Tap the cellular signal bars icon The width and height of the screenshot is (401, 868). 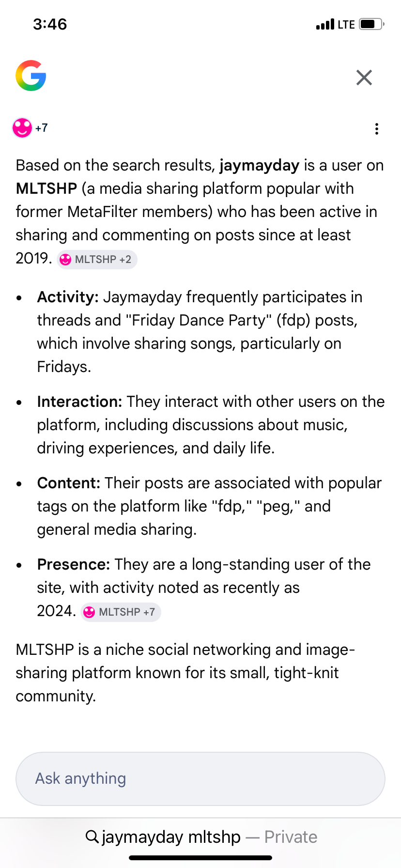(x=325, y=24)
